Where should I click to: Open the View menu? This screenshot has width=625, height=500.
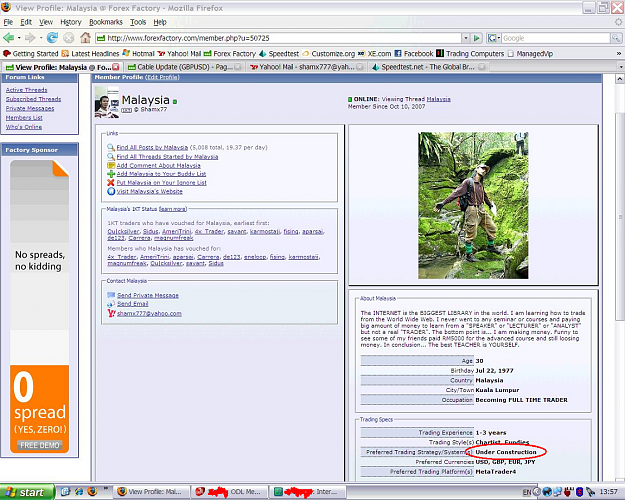click(46, 22)
